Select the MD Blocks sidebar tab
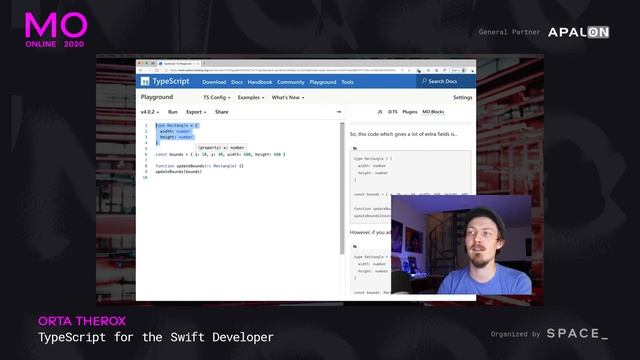640x360 pixels. tap(433, 112)
